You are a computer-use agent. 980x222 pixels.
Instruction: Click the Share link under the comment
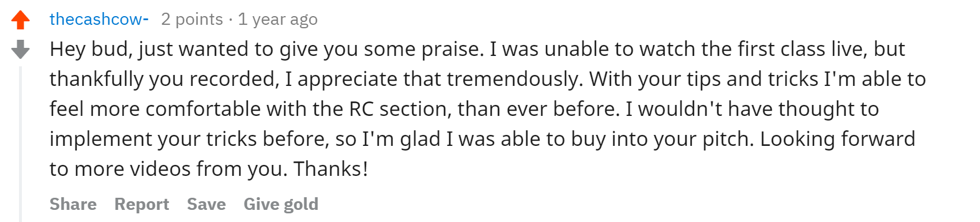[73, 204]
